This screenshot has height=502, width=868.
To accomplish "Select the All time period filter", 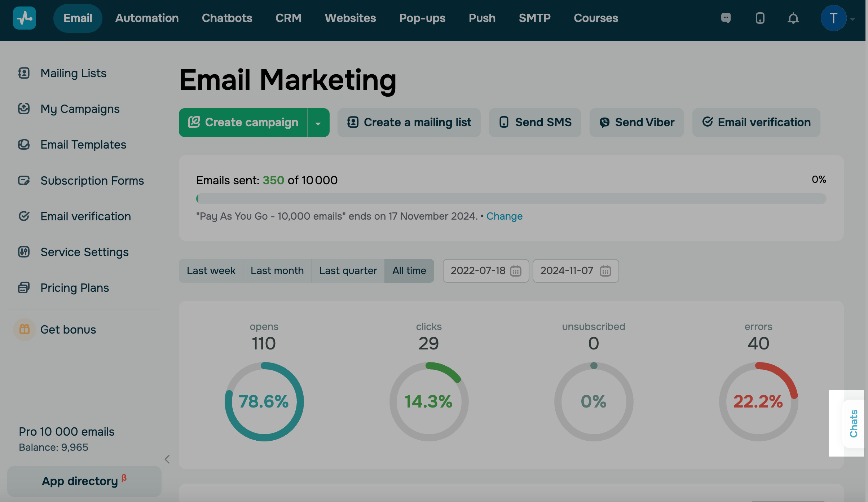I will (409, 271).
